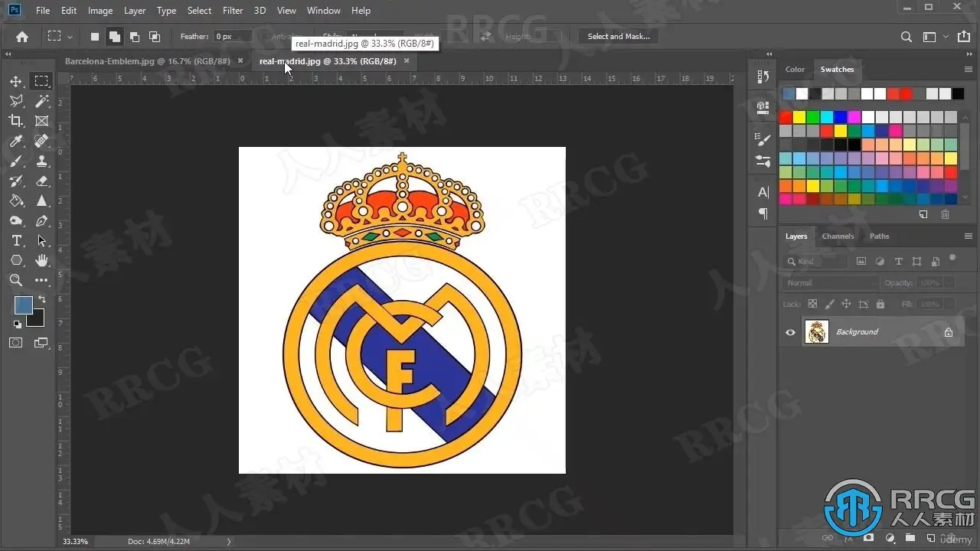Select the Horizontal Type tool
980x551 pixels.
[16, 240]
